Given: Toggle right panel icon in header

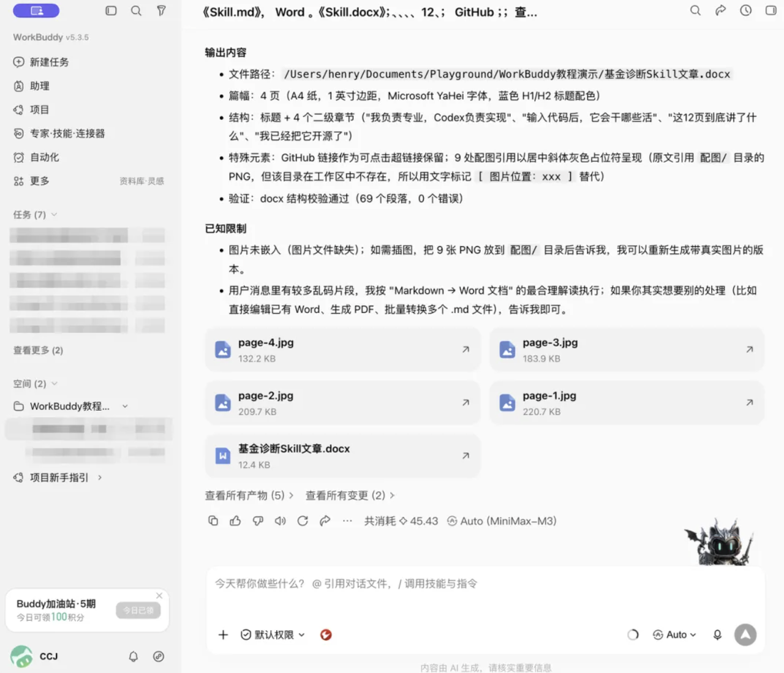Looking at the screenshot, I should pos(771,10).
